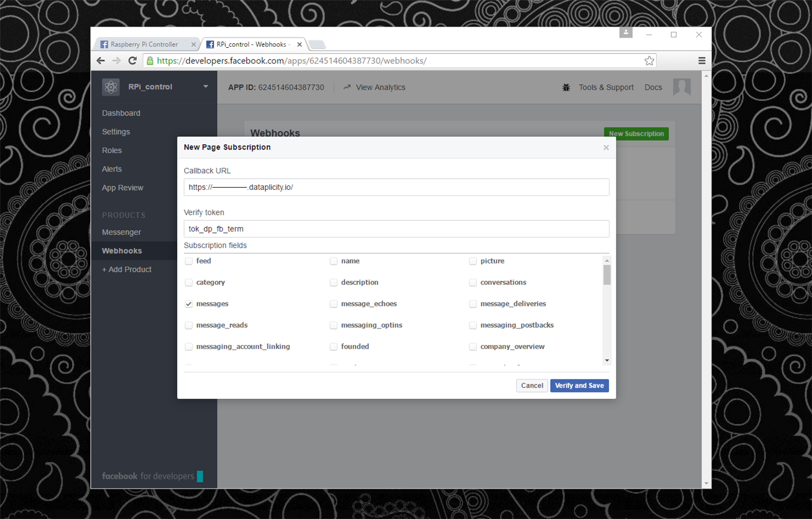Open Roles in the sidebar
This screenshot has height=519, width=812.
[112, 150]
